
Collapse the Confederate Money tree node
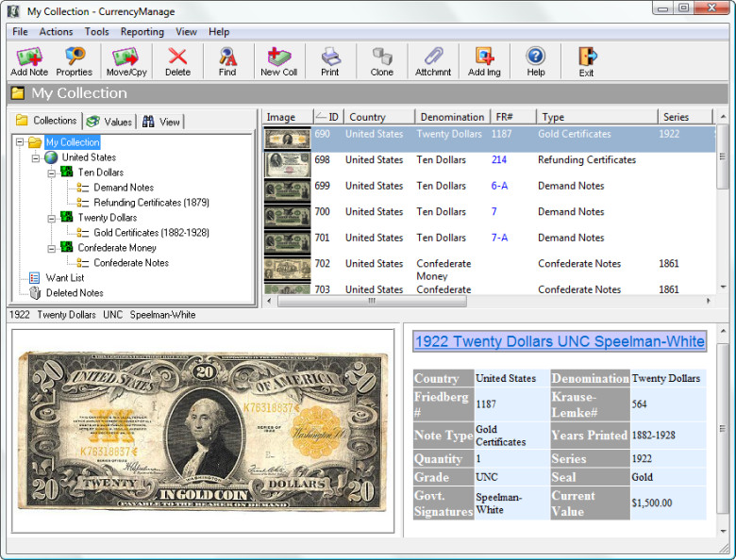[x=51, y=248]
